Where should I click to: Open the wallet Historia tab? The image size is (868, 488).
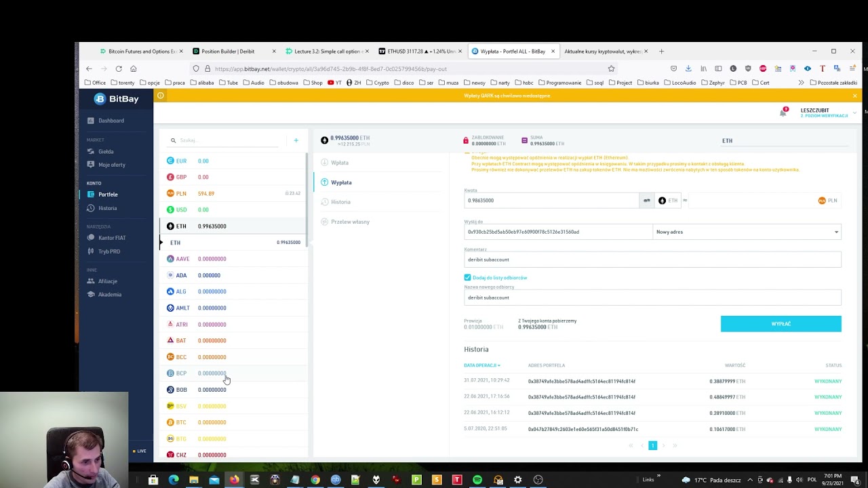[336, 202]
